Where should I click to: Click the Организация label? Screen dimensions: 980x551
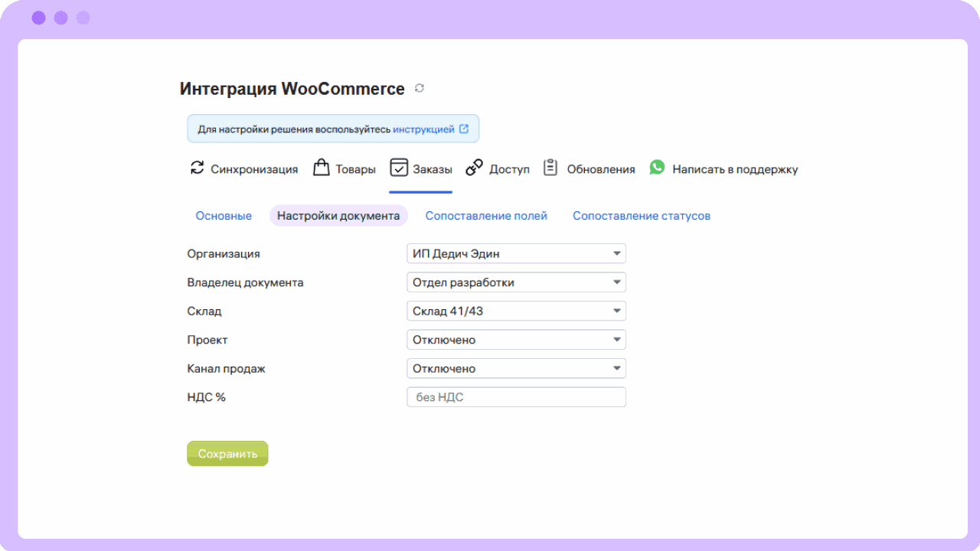(x=224, y=254)
